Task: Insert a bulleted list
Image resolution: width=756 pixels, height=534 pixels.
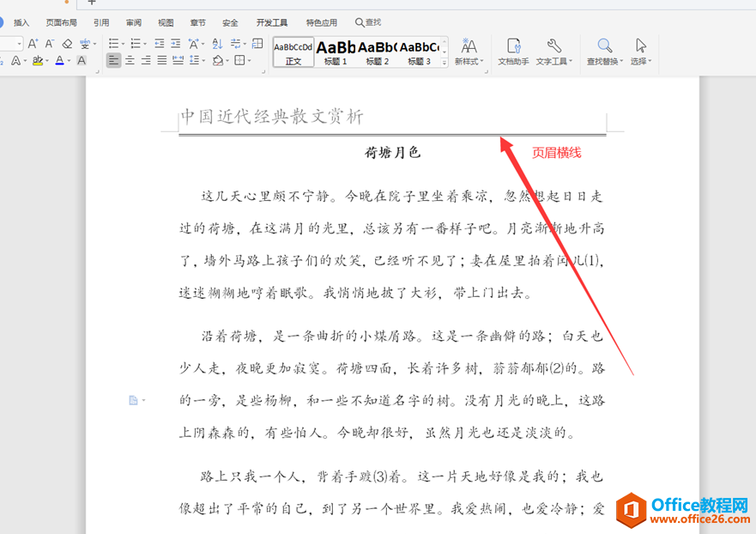Action: coord(113,44)
